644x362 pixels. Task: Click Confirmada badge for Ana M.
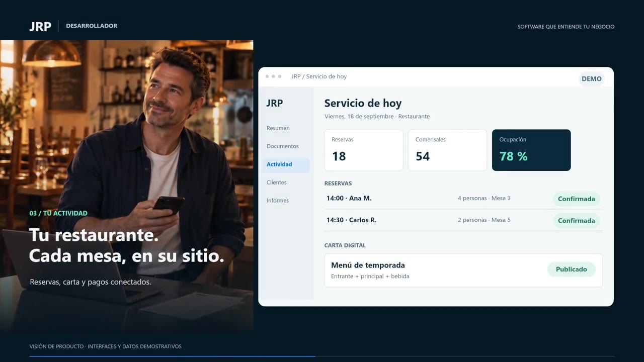point(577,199)
